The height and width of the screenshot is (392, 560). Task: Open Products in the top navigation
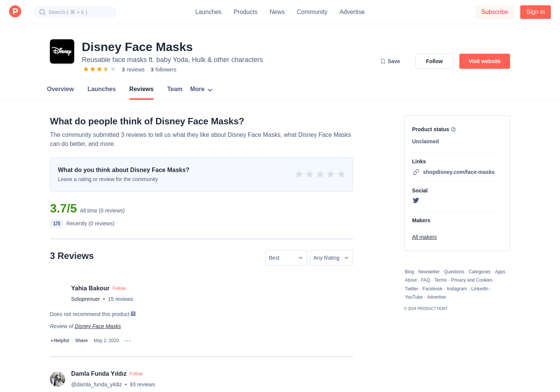tap(246, 12)
